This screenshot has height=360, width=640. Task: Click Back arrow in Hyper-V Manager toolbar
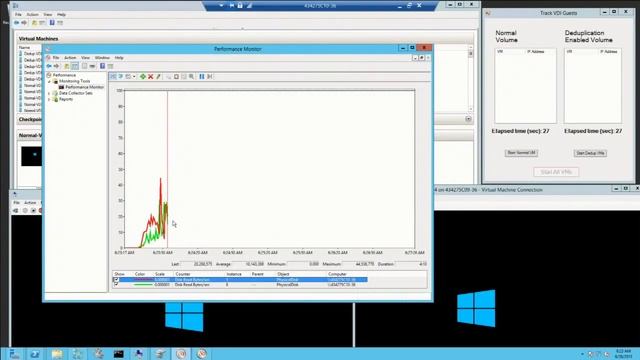(x=16, y=23)
